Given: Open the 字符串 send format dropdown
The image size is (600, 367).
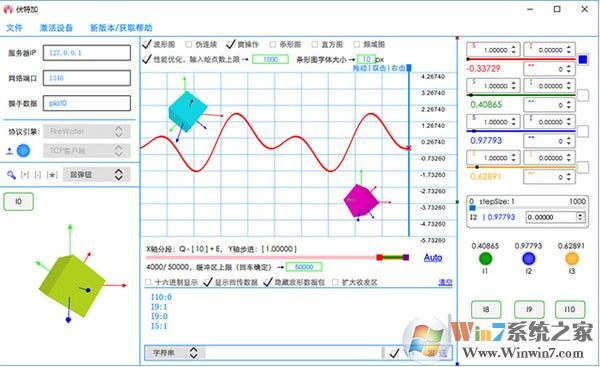Looking at the screenshot, I should coord(175,353).
